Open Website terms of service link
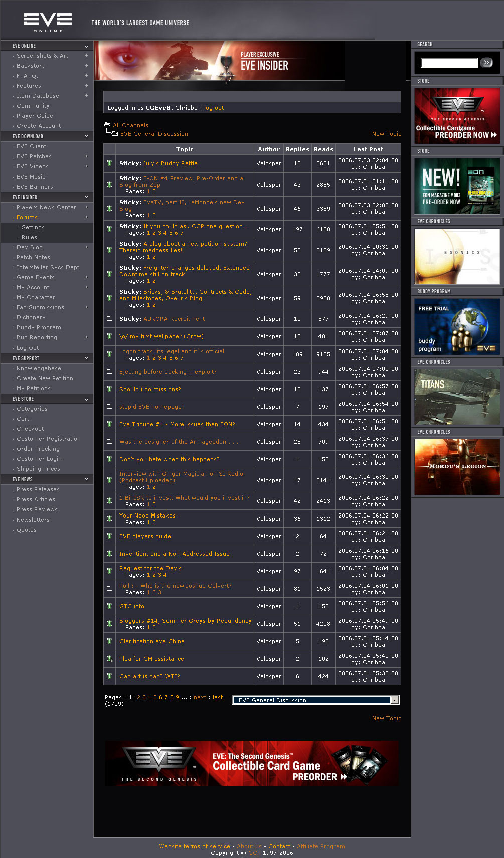Viewport: 504px width, 858px height. click(x=195, y=846)
